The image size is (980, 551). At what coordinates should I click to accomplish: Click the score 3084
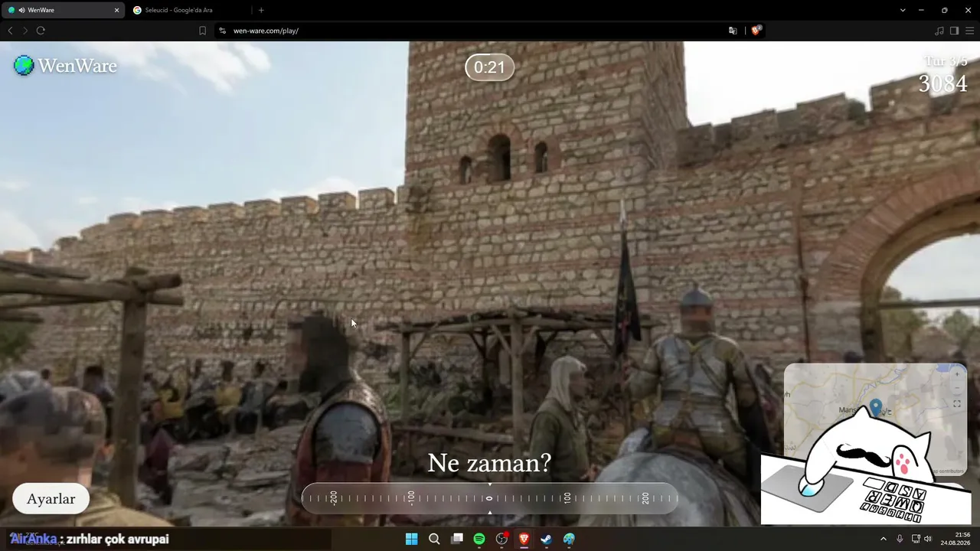942,83
